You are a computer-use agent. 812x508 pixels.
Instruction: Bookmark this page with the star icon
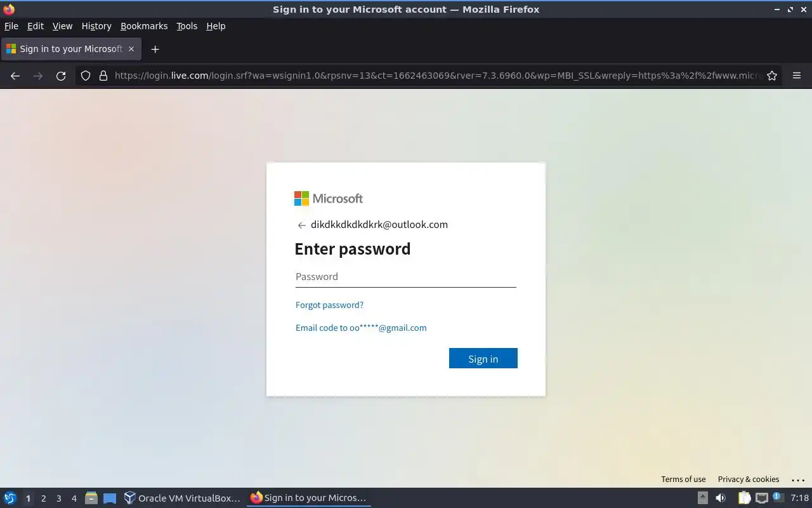(x=772, y=76)
